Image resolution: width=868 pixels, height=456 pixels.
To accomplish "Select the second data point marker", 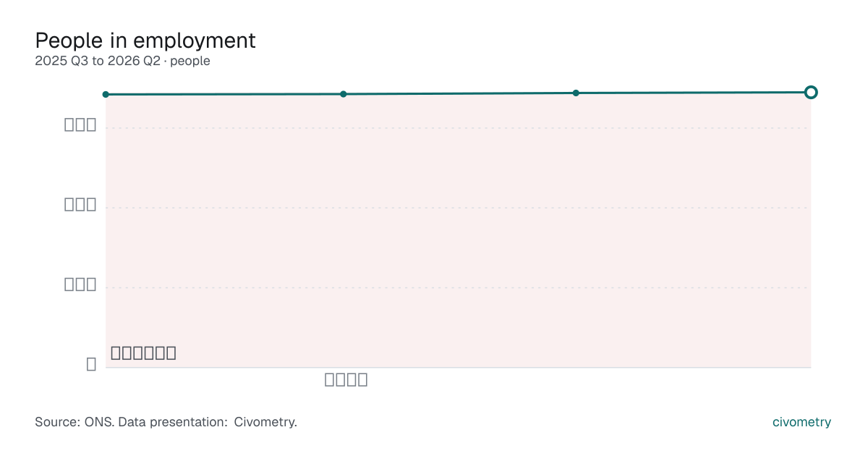I will click(x=344, y=94).
